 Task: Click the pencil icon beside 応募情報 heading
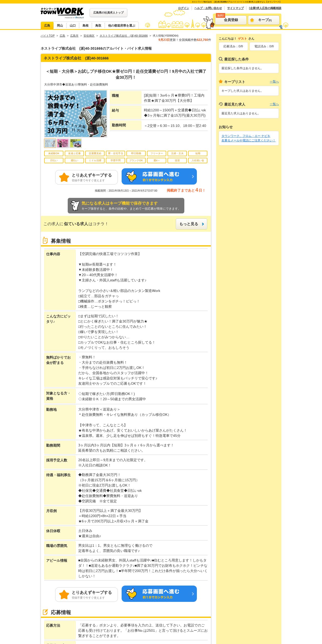(x=45, y=612)
